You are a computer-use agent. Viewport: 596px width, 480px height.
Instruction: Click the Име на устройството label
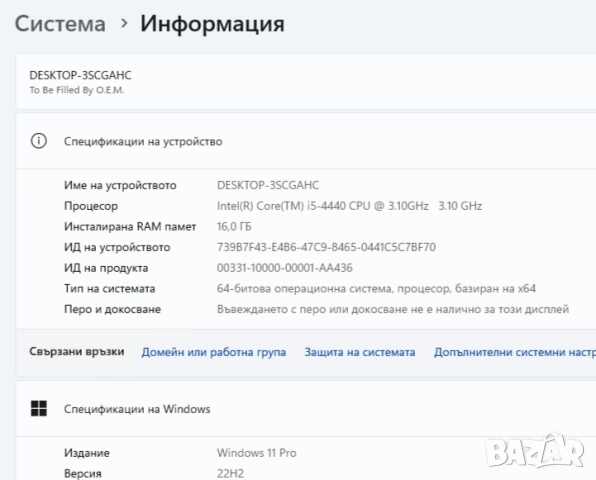[120, 185]
